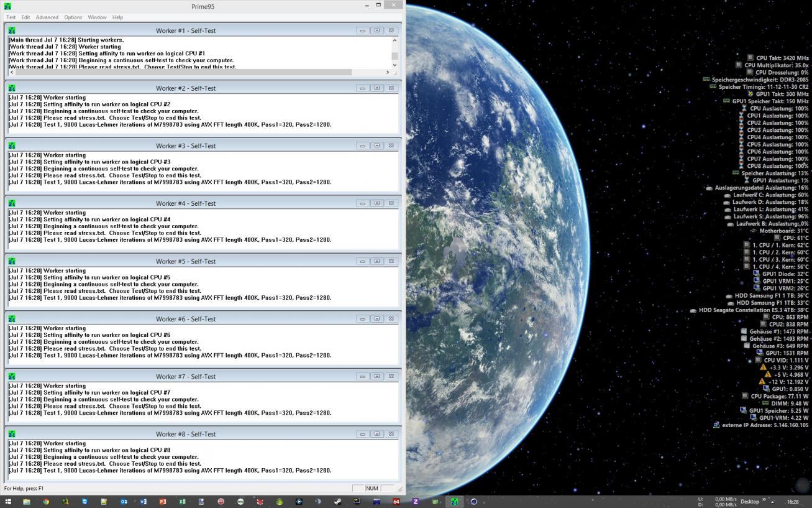
Task: Click '[Main thread Jul 7 16:28] Starting workers.' line
Action: (66, 40)
